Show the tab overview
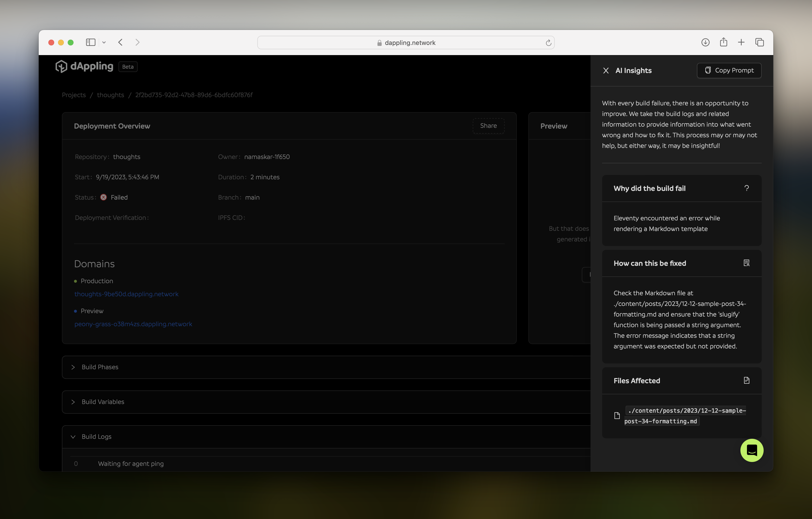This screenshot has width=812, height=519. 759,43
